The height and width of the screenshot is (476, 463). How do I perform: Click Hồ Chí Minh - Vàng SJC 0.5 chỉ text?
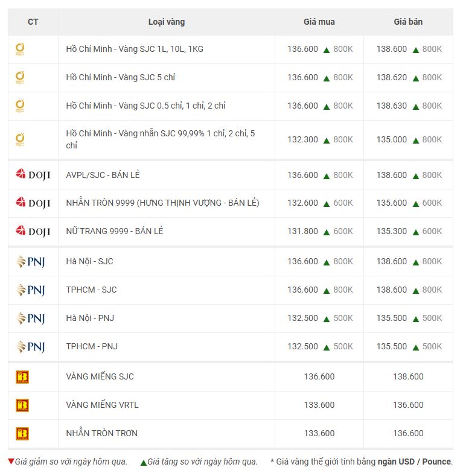pos(145,106)
